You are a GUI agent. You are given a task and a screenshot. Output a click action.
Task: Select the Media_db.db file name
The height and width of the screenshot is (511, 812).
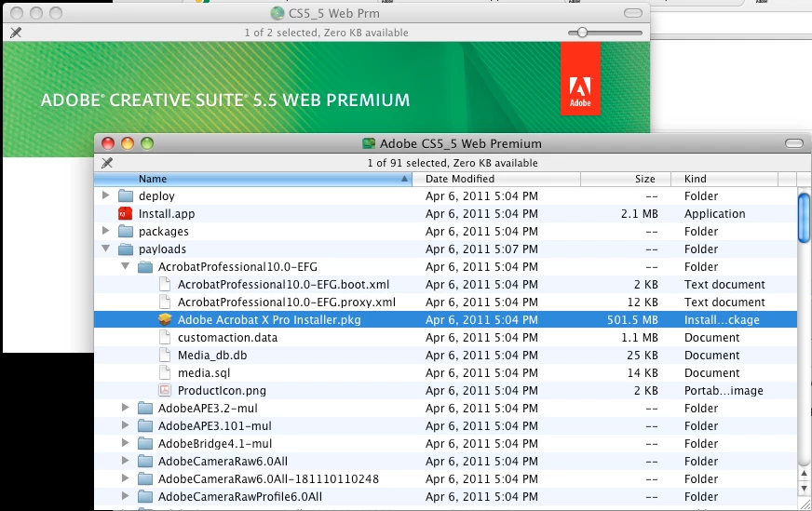coord(212,356)
